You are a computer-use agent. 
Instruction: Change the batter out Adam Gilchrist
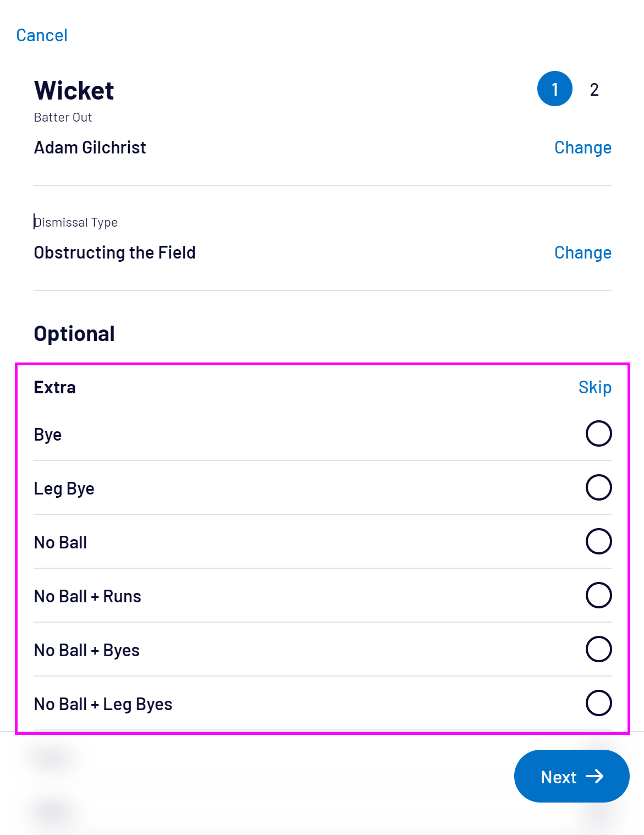click(x=582, y=147)
